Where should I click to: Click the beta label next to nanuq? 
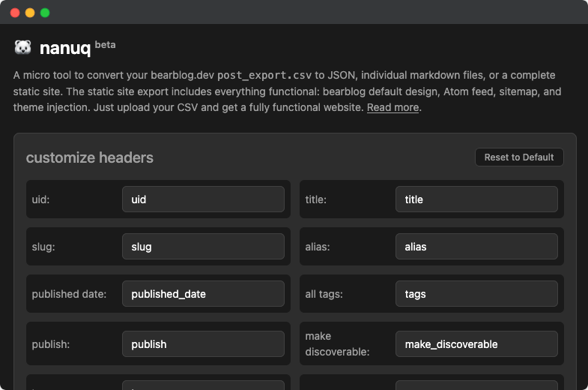coord(105,45)
